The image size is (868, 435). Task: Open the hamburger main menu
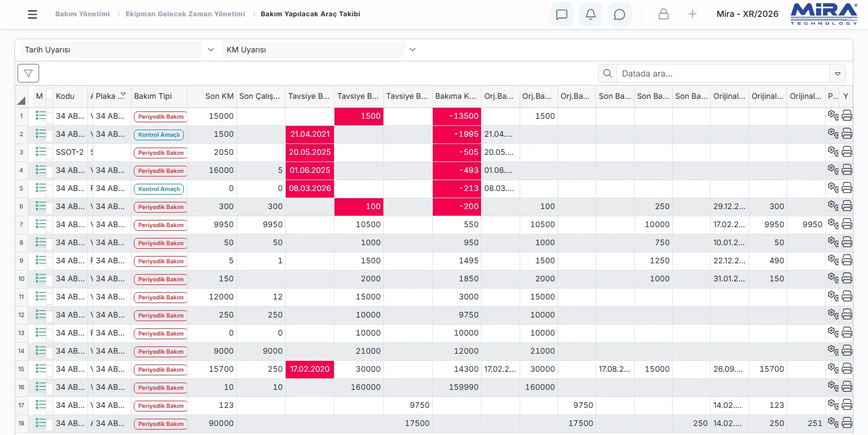[x=33, y=14]
